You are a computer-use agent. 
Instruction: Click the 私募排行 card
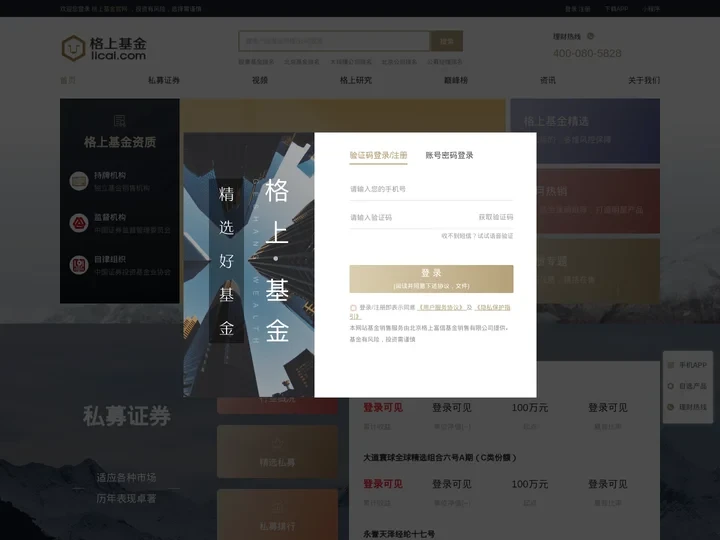coord(277,514)
